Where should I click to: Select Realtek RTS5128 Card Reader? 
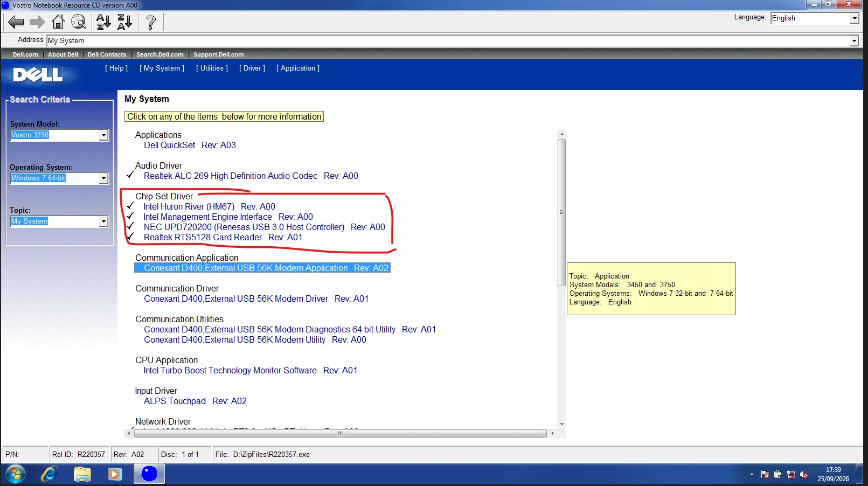tap(223, 238)
